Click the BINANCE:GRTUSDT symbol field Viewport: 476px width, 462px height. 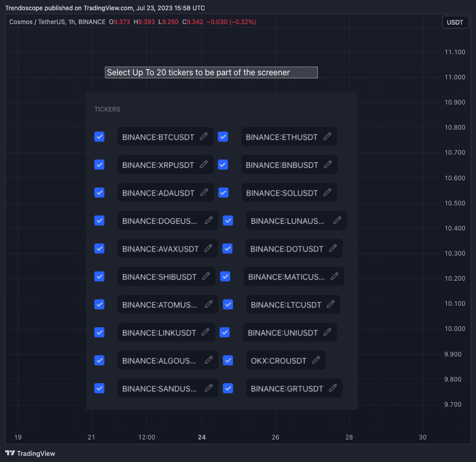[x=294, y=388]
